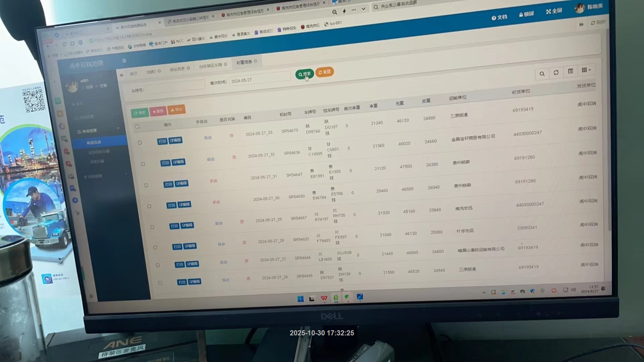Toggle the table card view icon
The height and width of the screenshot is (362, 644).
pyautogui.click(x=571, y=71)
